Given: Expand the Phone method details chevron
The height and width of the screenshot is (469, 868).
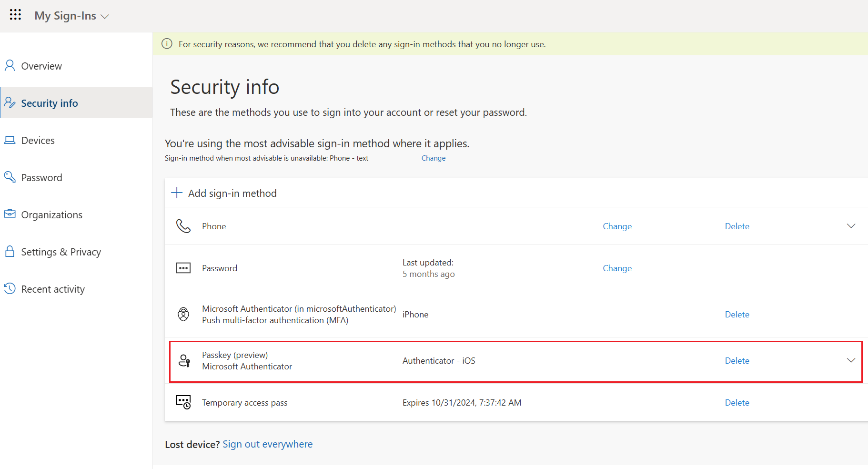Looking at the screenshot, I should point(851,226).
